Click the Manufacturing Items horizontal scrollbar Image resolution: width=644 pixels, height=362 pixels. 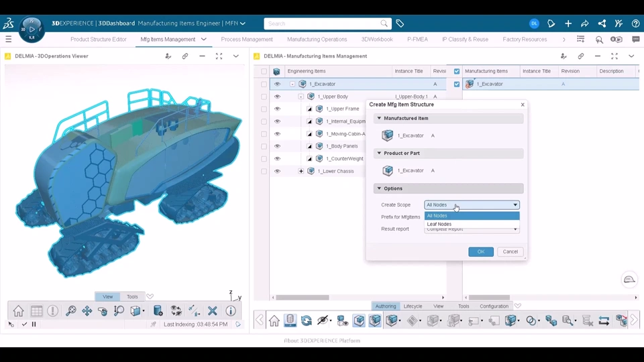pos(490,298)
